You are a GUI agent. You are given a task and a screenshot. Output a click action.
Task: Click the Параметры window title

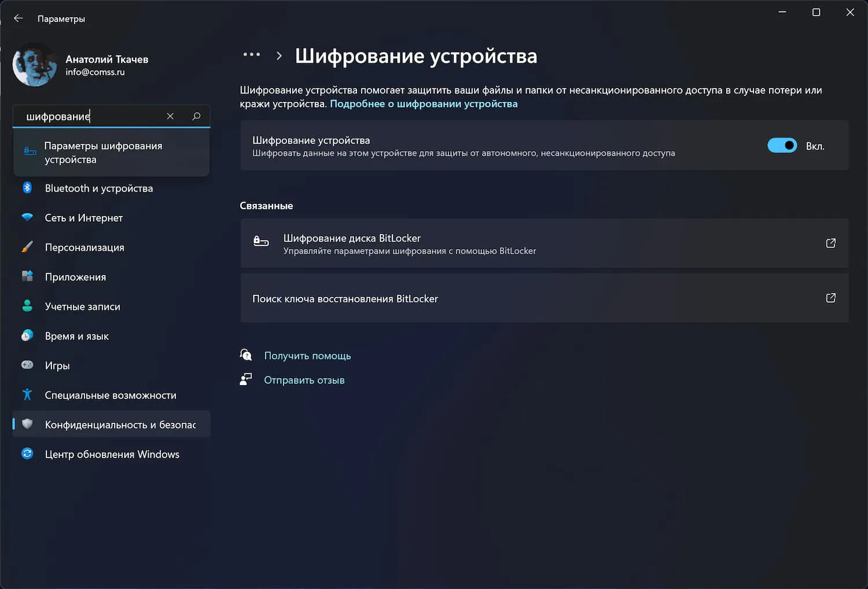(x=61, y=19)
